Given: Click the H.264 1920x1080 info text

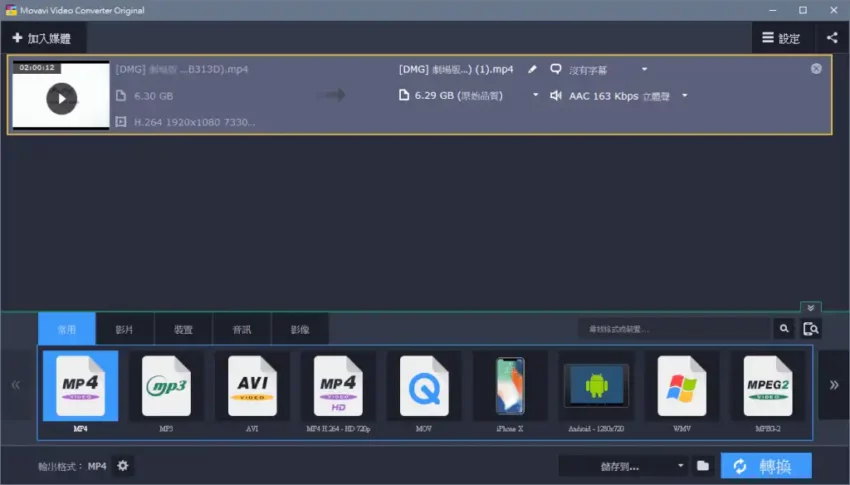Looking at the screenshot, I should pos(195,122).
